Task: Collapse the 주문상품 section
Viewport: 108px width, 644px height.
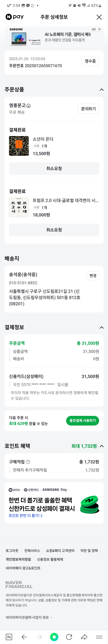Action: [x=101, y=90]
